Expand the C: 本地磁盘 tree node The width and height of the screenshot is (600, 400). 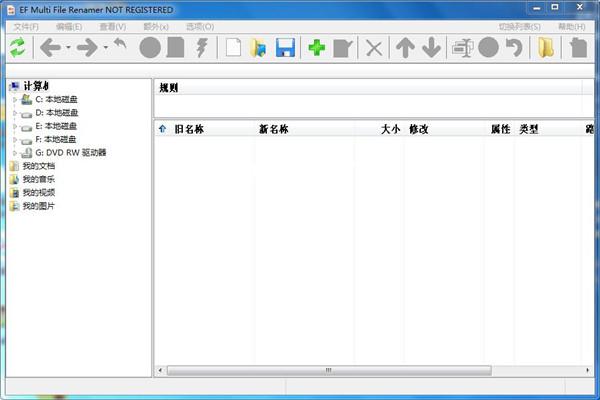click(15, 100)
